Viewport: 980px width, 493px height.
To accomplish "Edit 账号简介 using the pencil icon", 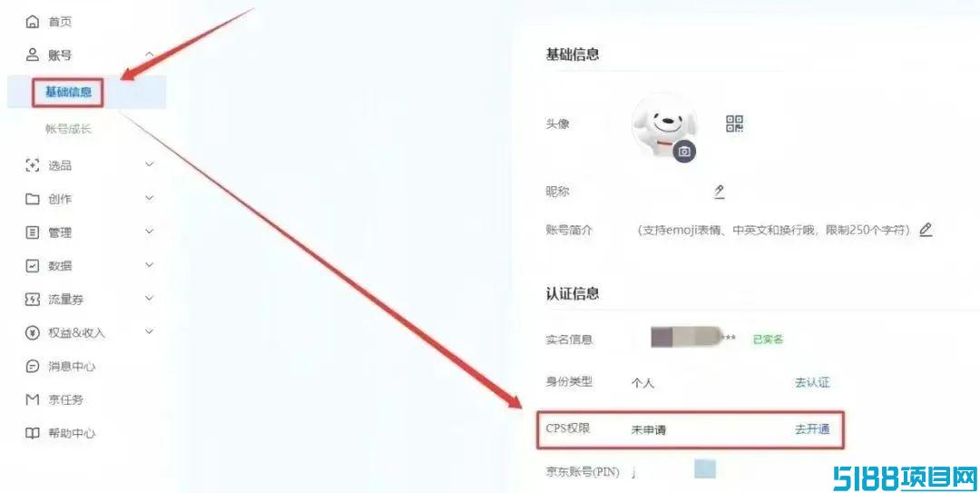I will pos(926,230).
